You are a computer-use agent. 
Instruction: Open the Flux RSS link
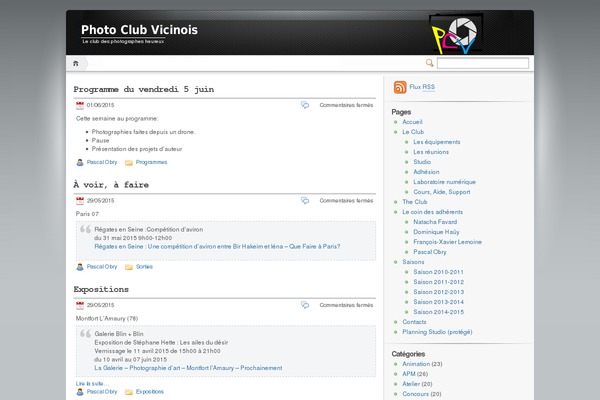[x=422, y=87]
